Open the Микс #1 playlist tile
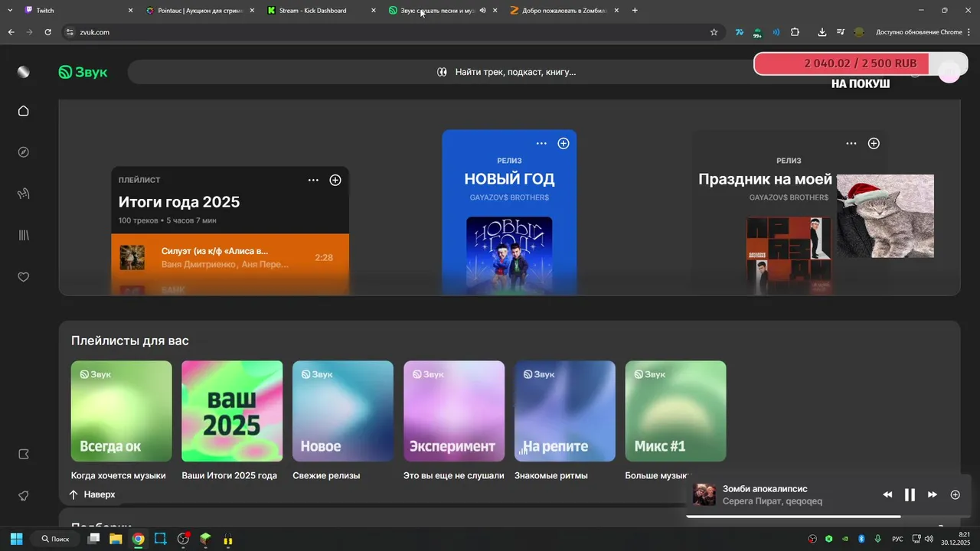The width and height of the screenshot is (980, 551). tap(675, 411)
